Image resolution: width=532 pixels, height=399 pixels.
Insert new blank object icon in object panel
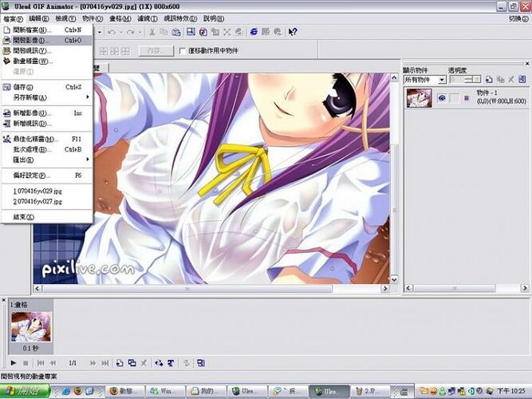489,80
